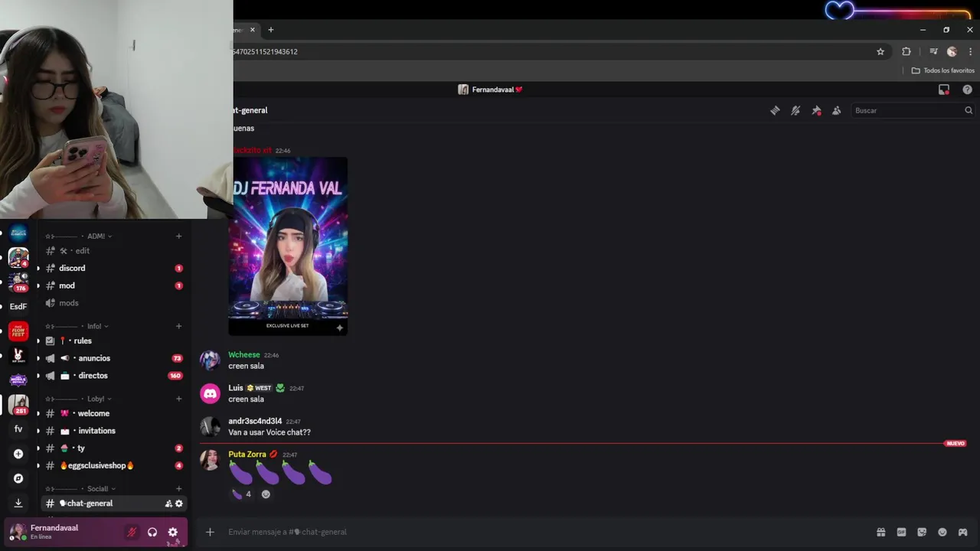The height and width of the screenshot is (551, 980).
Task: Open attachment plus button in message bar
Action: coord(210,533)
